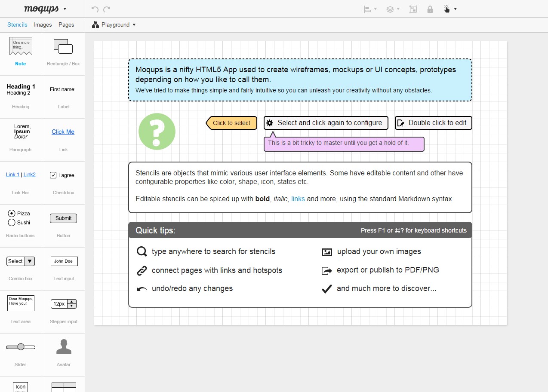Screen dimensions: 548x392
Task: Click the export arrow tip icon
Action: tap(327, 271)
